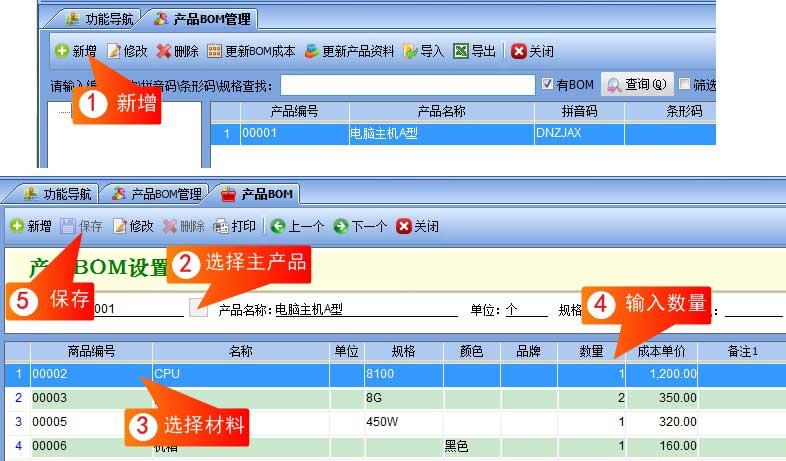Click quantity cell in row 00003

[x=592, y=398]
